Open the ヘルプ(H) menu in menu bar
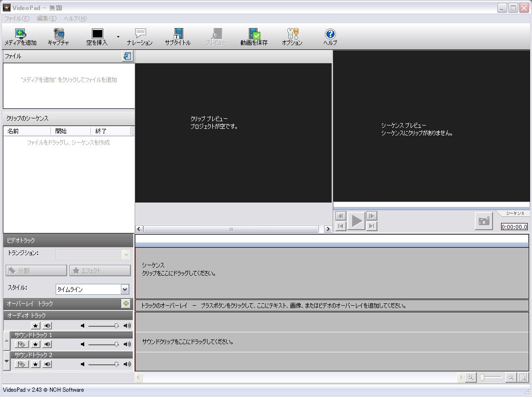532x397 pixels. pyautogui.click(x=75, y=19)
